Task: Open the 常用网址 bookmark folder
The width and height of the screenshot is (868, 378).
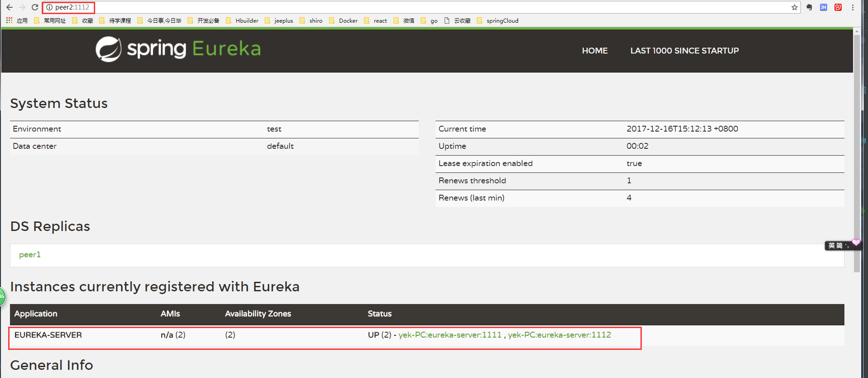Action: [x=50, y=20]
